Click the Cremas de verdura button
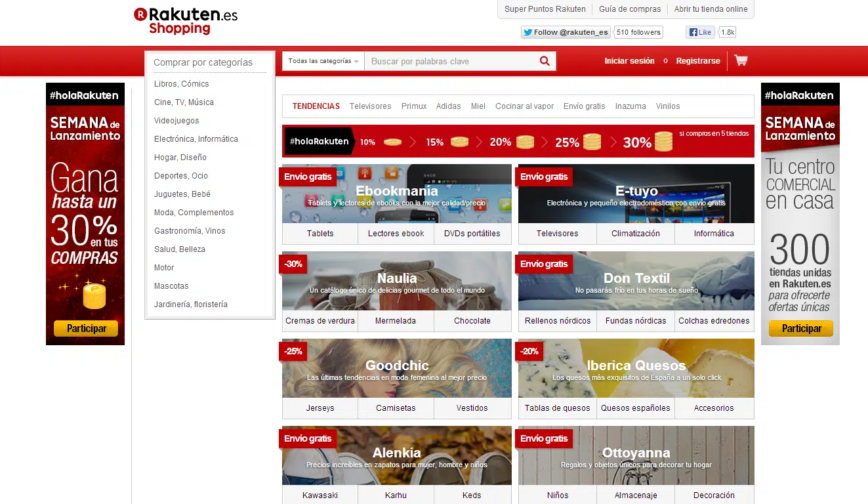The height and width of the screenshot is (504, 868). pos(320,321)
